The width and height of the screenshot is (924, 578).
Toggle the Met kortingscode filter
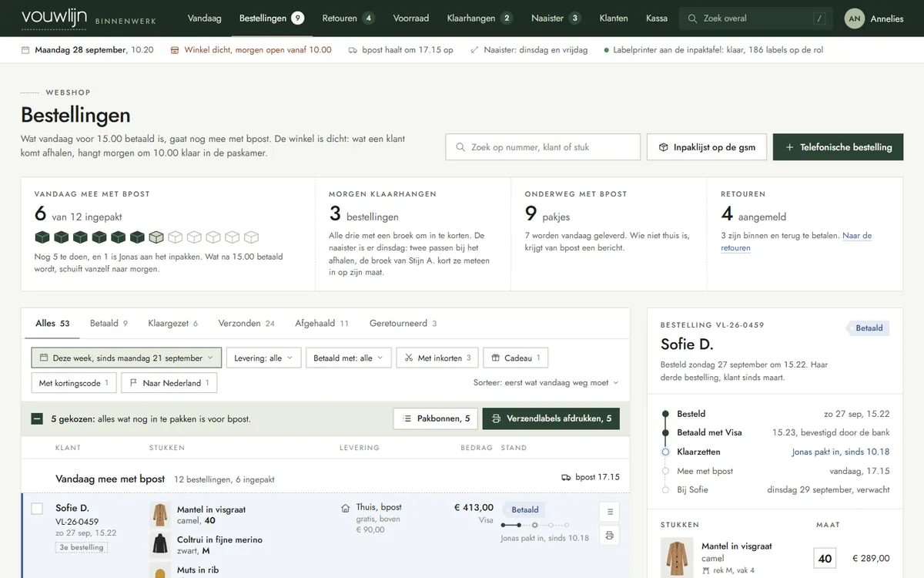[x=75, y=383]
